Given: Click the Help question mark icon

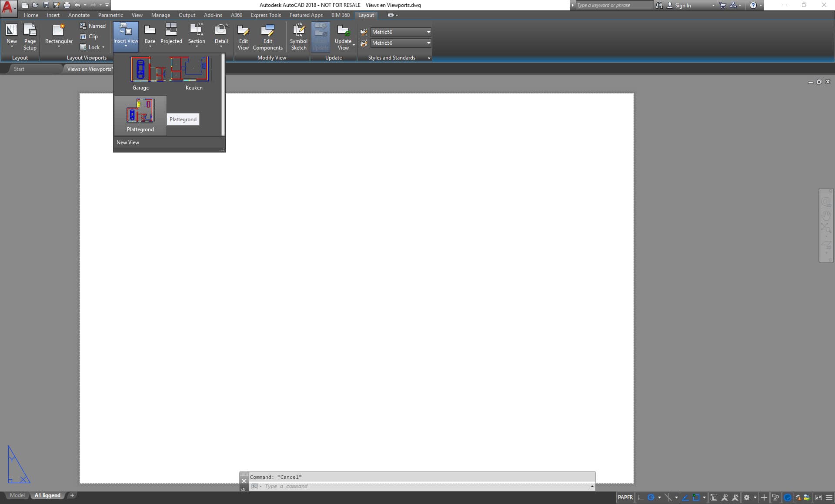Looking at the screenshot, I should pos(753,5).
